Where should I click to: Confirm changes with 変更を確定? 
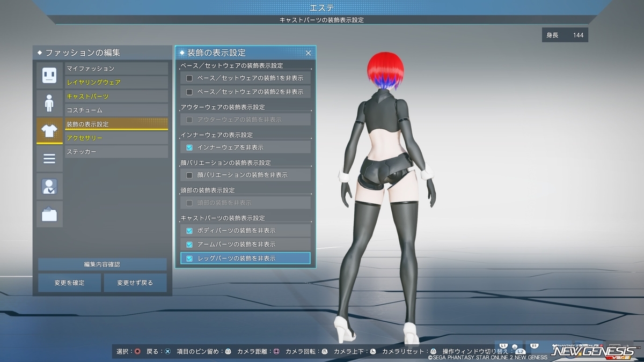tap(69, 283)
